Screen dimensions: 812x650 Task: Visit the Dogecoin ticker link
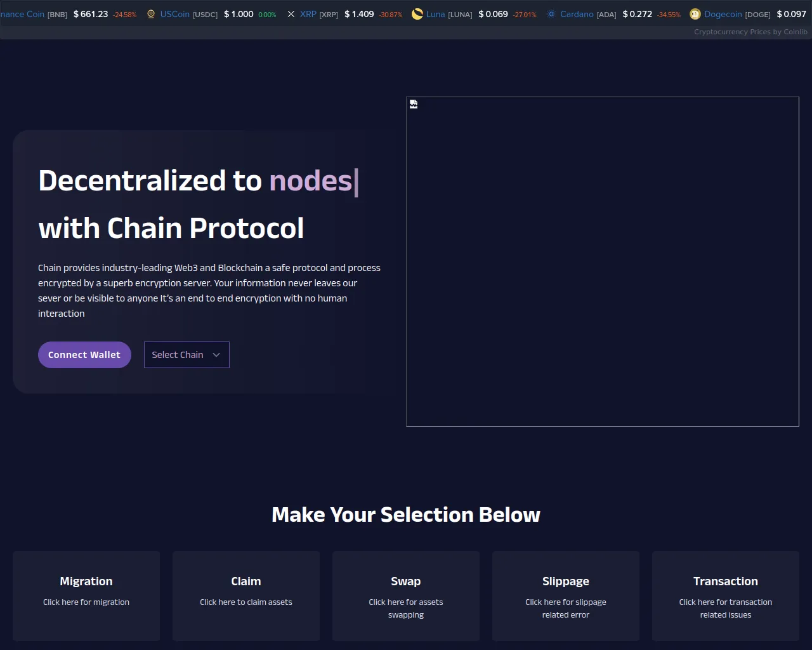click(723, 14)
